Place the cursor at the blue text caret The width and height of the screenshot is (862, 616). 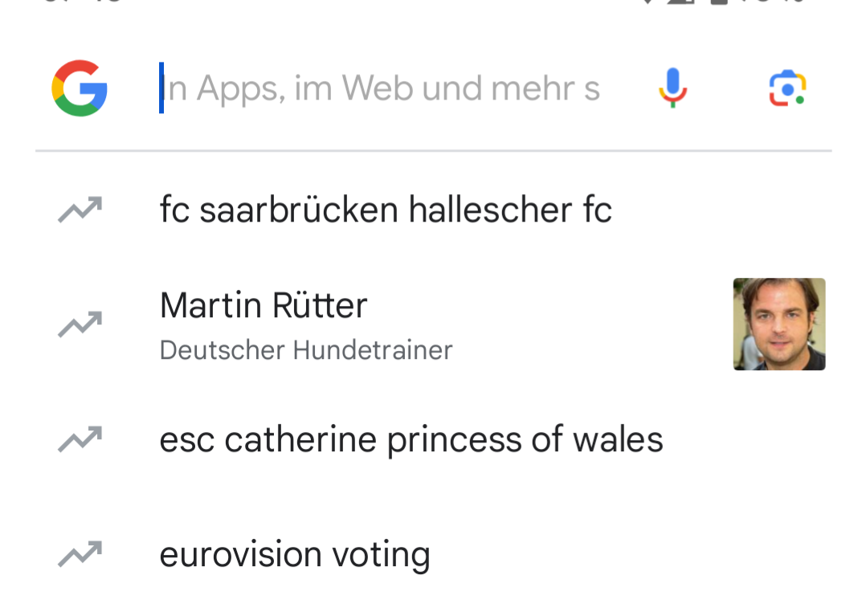[161, 88]
